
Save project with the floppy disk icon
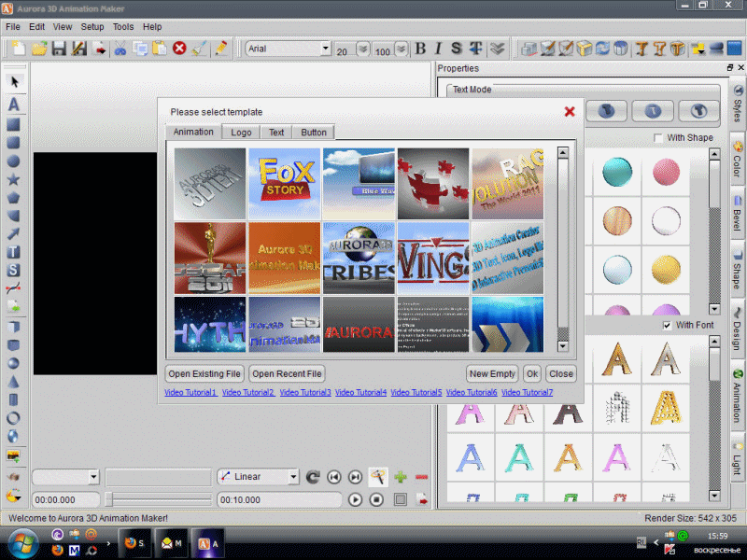[x=59, y=49]
